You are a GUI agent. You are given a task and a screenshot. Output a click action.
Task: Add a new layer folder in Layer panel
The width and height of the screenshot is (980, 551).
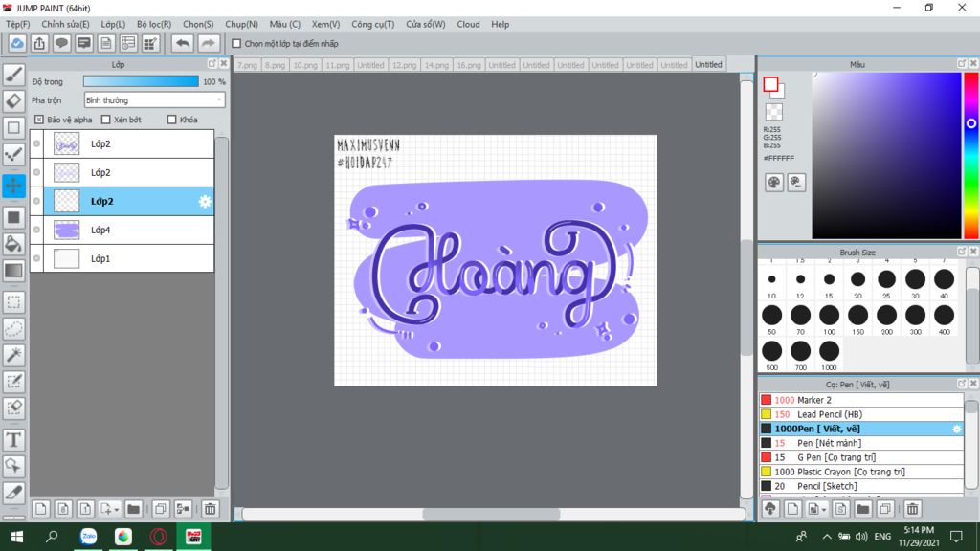point(133,509)
